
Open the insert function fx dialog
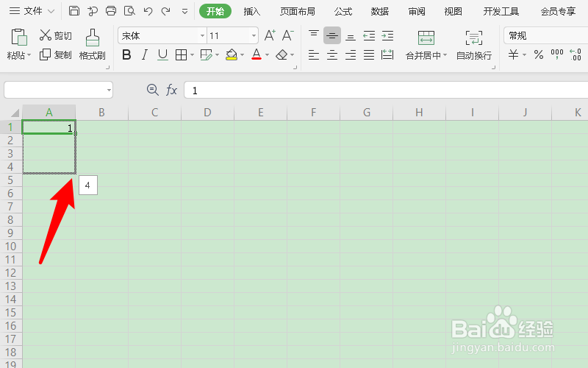(171, 90)
